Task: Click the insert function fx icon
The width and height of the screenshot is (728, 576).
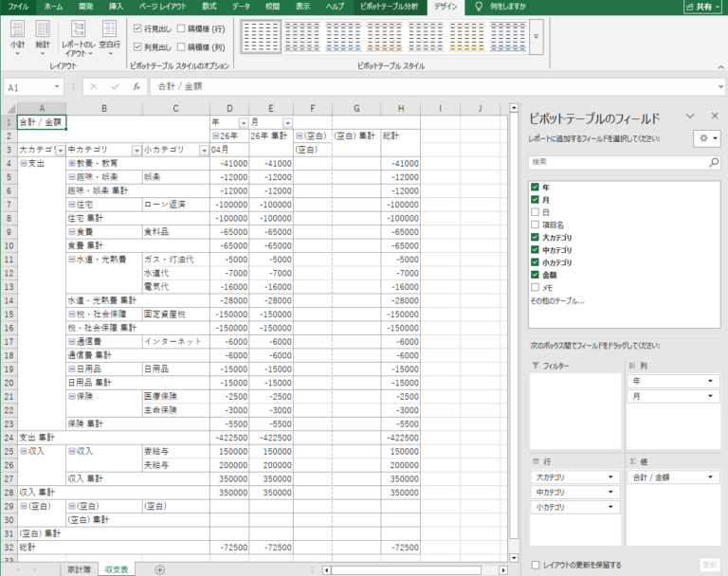Action: pyautogui.click(x=136, y=87)
